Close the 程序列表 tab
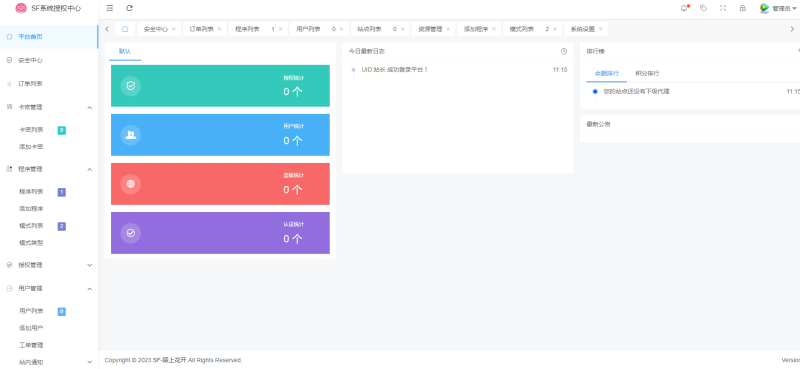Image resolution: width=800 pixels, height=369 pixels. tap(280, 29)
